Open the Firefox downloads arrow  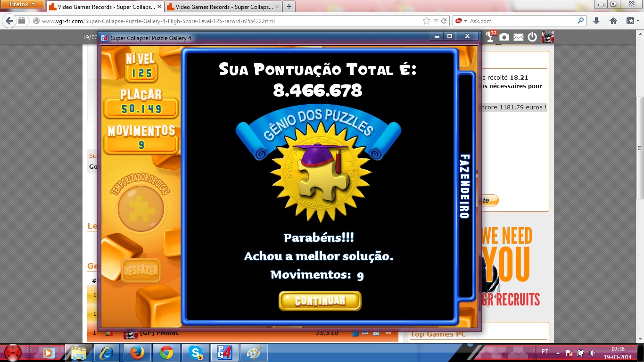pos(596,21)
